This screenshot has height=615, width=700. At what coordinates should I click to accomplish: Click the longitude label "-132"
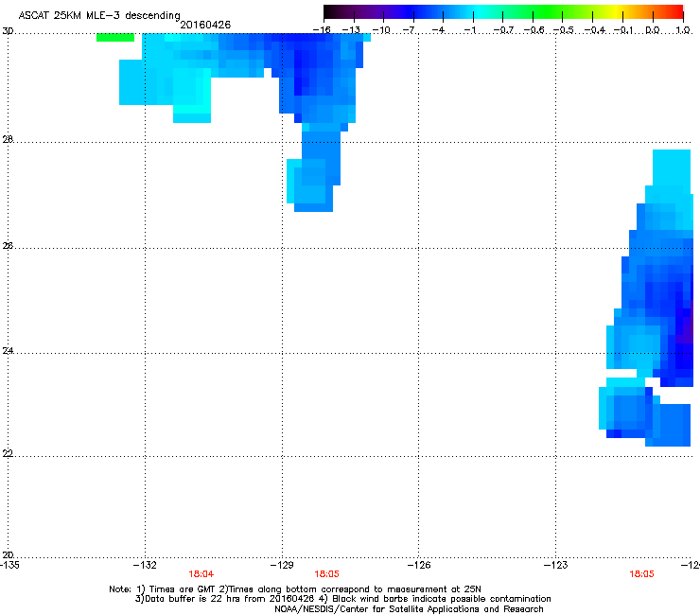[x=145, y=565]
